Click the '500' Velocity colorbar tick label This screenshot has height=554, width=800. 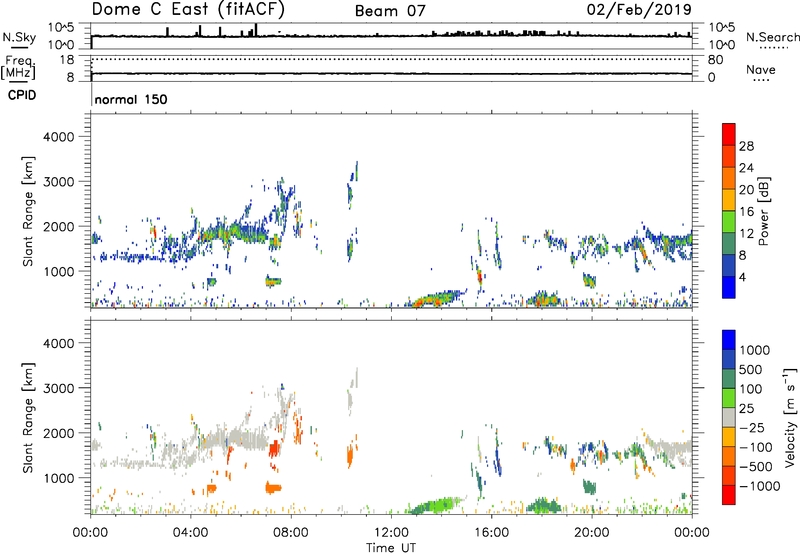751,370
